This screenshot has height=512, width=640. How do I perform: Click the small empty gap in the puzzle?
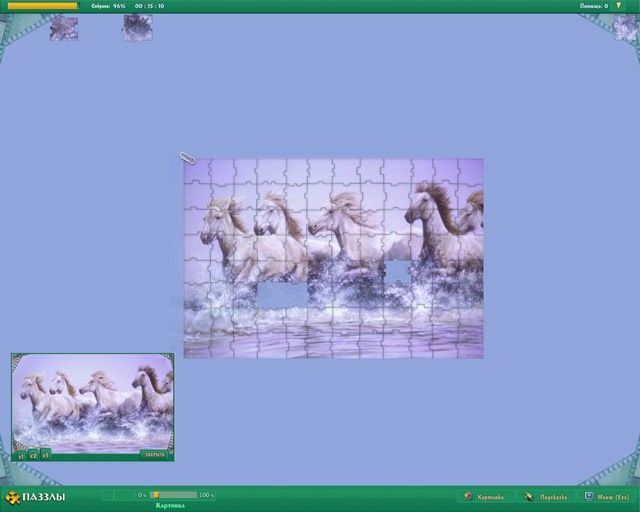click(397, 272)
